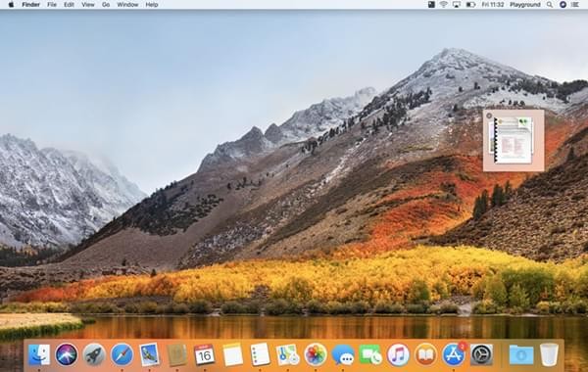
Task: Open the Go menu
Action: pyautogui.click(x=106, y=5)
